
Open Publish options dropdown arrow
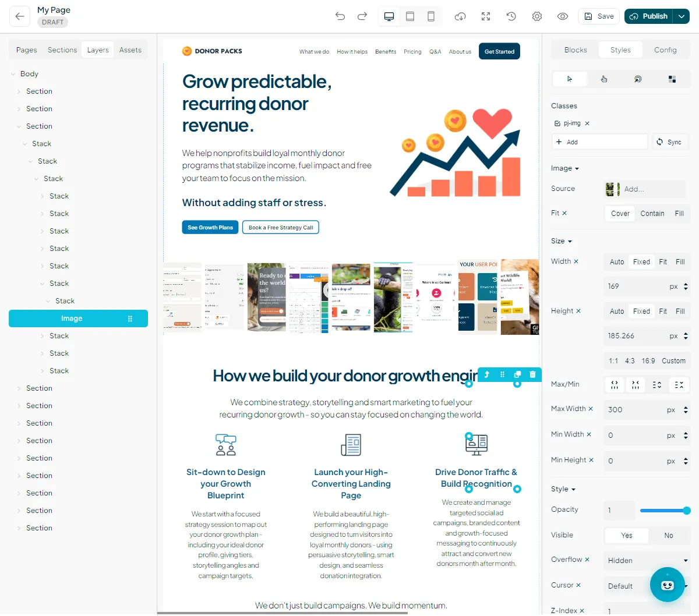click(682, 16)
